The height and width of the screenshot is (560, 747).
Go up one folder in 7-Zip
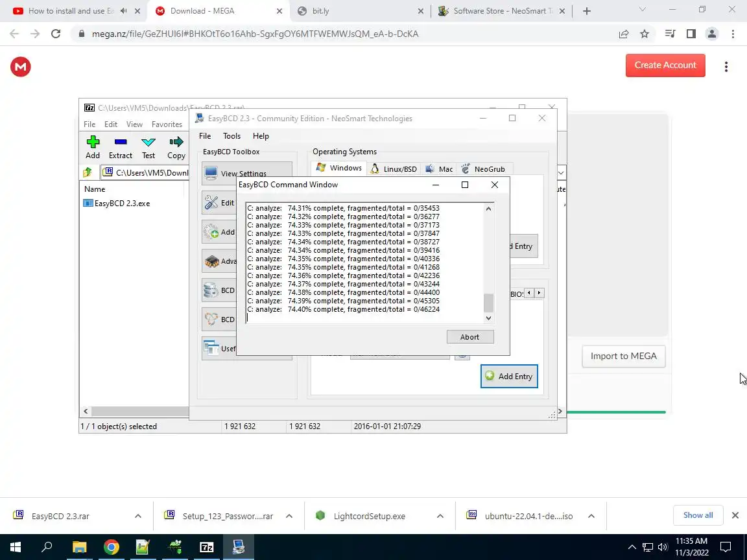pyautogui.click(x=87, y=172)
